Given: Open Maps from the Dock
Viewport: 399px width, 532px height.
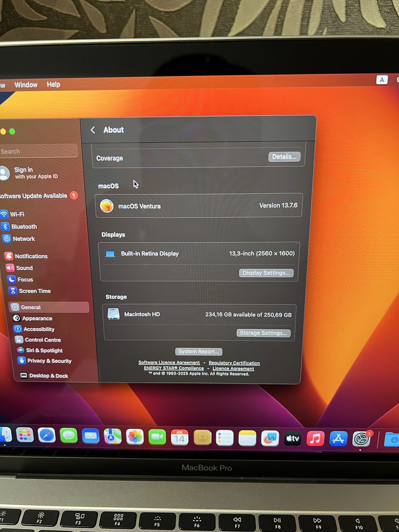Looking at the screenshot, I should click(113, 436).
